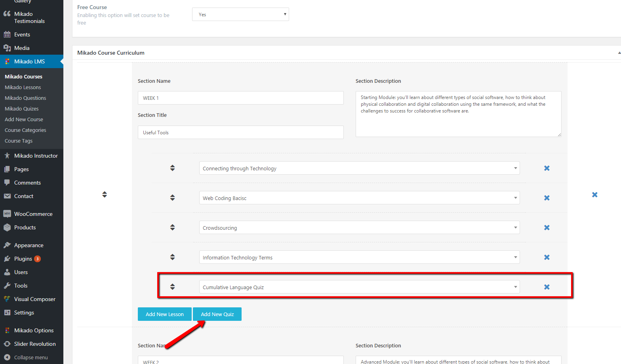
Task: Click the Tools wrench icon
Action: (7, 286)
